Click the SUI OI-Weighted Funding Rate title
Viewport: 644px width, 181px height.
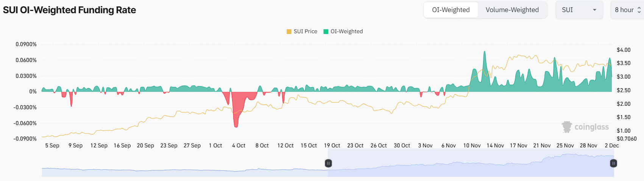click(x=69, y=10)
